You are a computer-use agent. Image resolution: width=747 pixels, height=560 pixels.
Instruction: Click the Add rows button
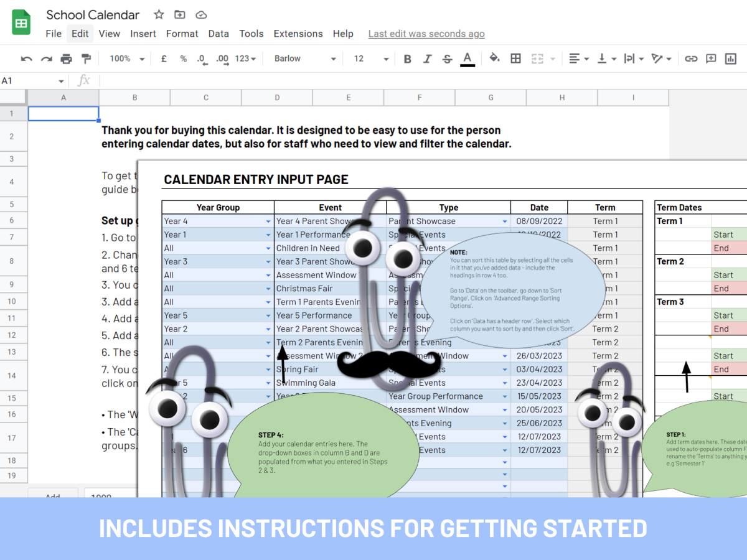52,496
